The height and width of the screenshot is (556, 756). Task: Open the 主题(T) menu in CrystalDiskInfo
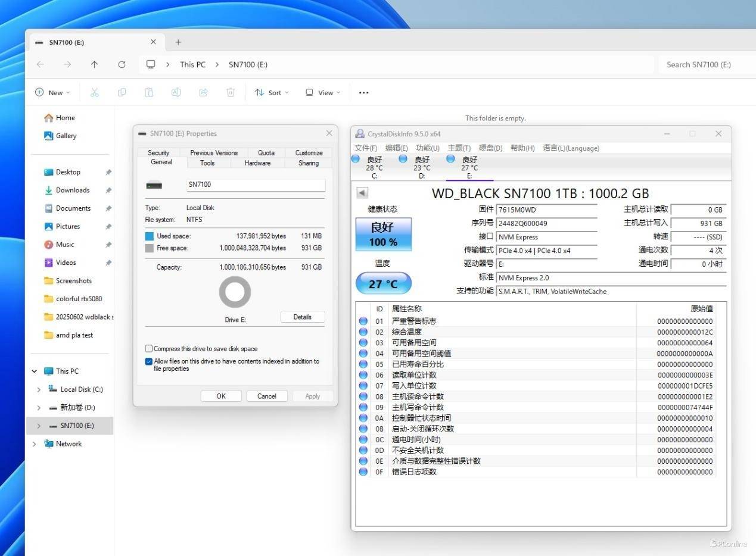[459, 148]
